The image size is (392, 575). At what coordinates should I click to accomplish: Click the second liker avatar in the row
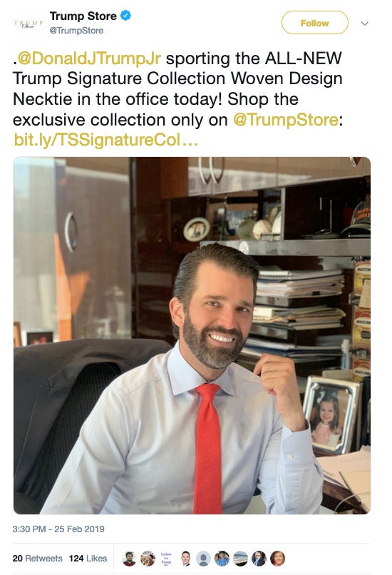pos(148,559)
